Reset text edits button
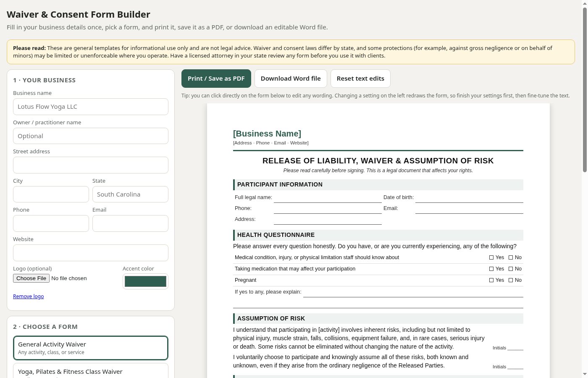 [360, 79]
